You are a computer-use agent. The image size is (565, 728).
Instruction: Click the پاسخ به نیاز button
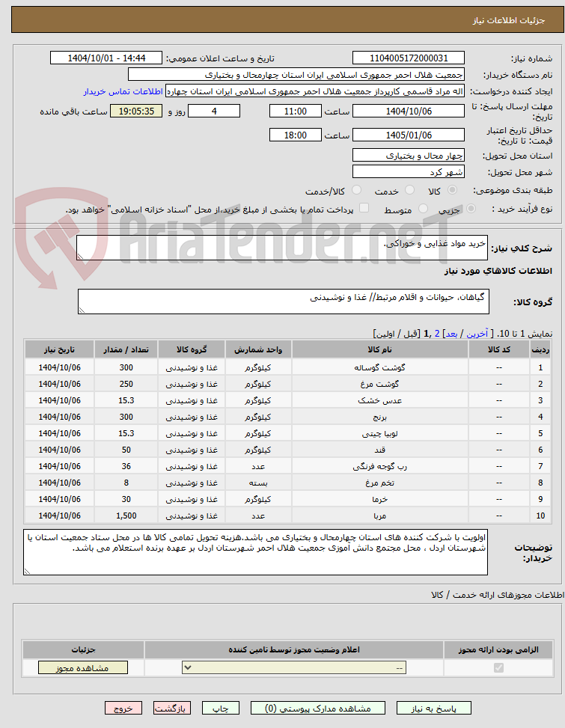tap(433, 708)
